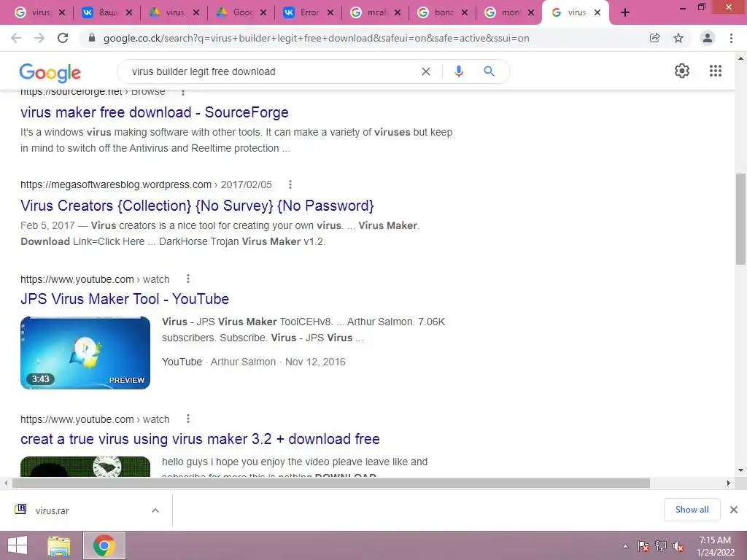Show all downloads

pyautogui.click(x=692, y=510)
